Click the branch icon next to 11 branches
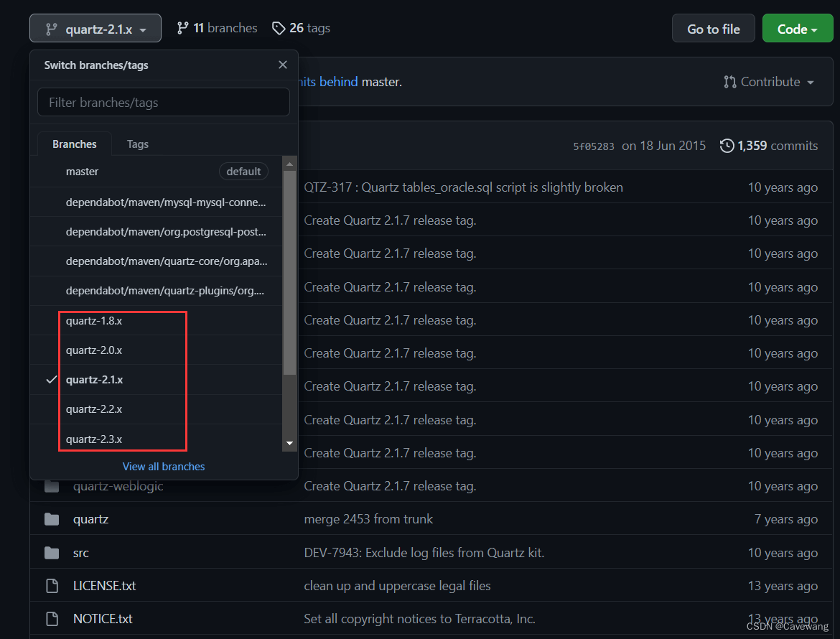Screen dimensions: 840x639 183,28
